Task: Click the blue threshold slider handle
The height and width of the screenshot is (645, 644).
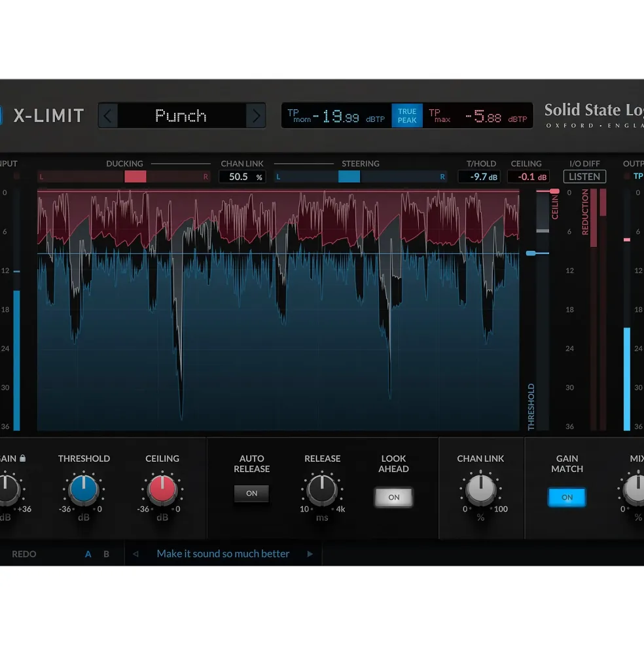Action: [531, 253]
